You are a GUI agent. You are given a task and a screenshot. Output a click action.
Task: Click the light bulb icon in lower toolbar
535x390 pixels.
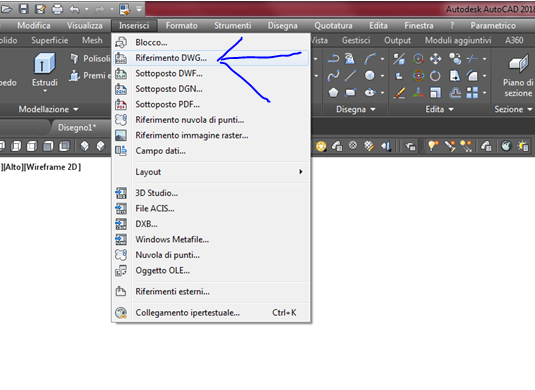(x=433, y=146)
